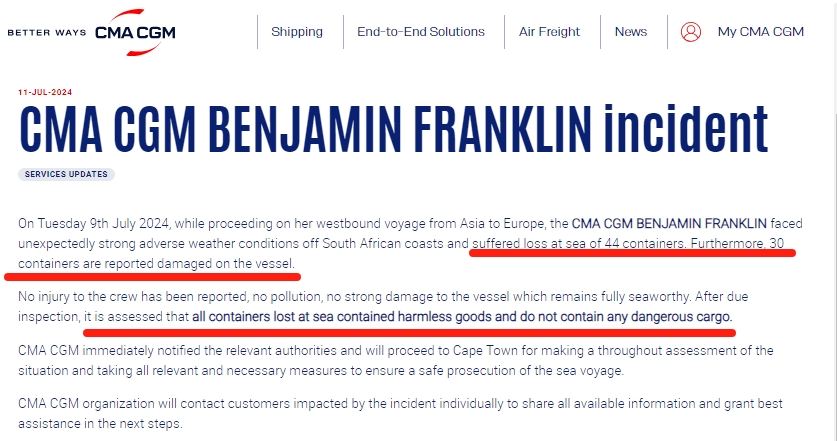Click the BENJAMIN FRANKLIN incident headline
Screen dimensions: 837x441
click(393, 129)
